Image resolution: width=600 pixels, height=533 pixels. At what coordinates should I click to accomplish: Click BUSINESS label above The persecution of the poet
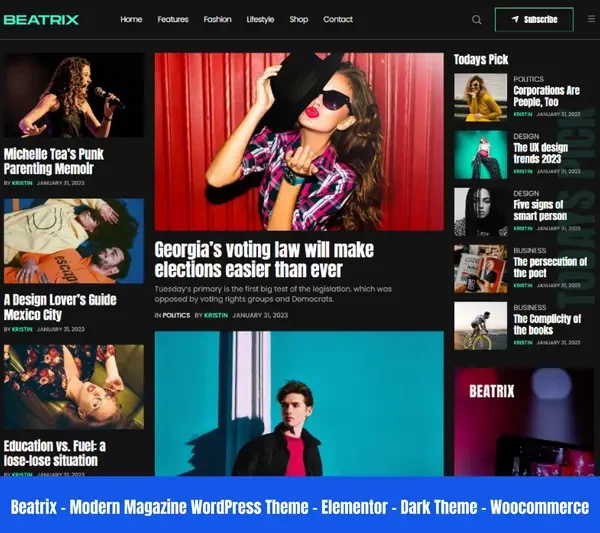(530, 250)
